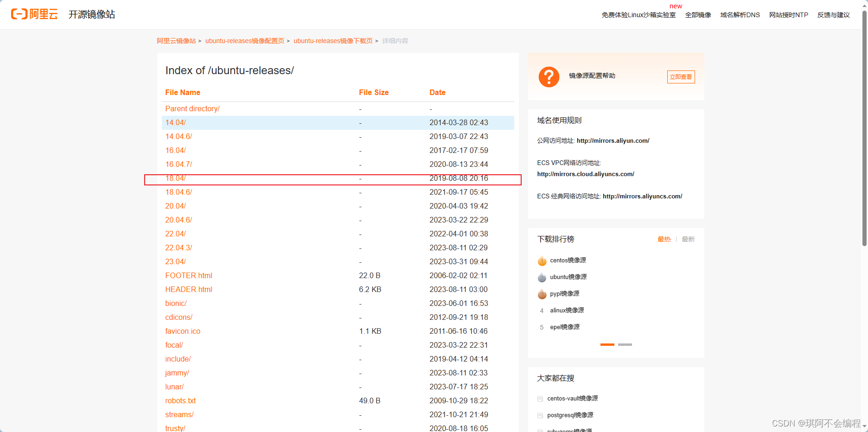This screenshot has width=868, height=432.
Task: Select the gray second carousel page indicator
Action: [x=625, y=344]
